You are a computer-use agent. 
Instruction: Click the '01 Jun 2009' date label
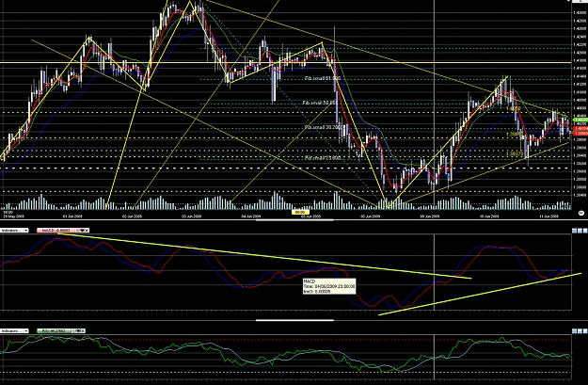[72, 217]
